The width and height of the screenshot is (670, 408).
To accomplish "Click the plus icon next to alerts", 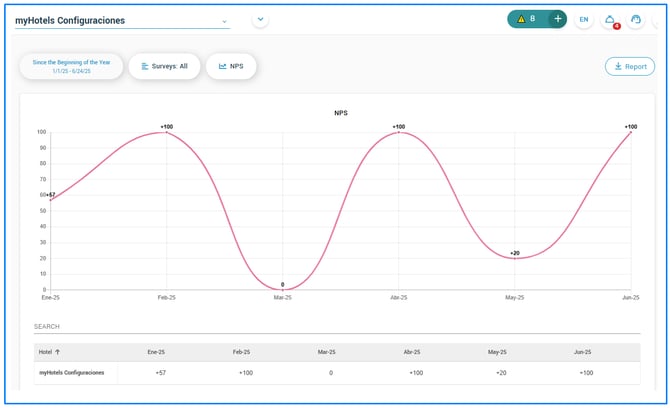I will click(558, 19).
